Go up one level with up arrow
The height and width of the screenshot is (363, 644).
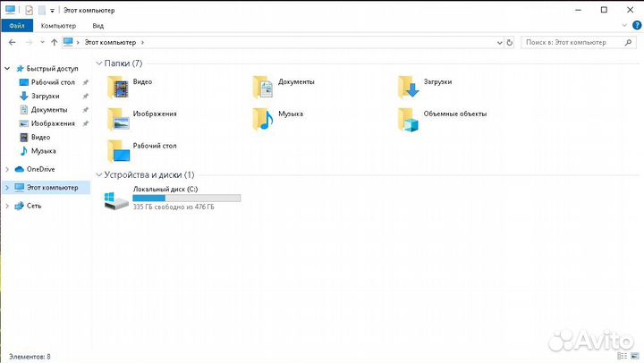(x=55, y=42)
